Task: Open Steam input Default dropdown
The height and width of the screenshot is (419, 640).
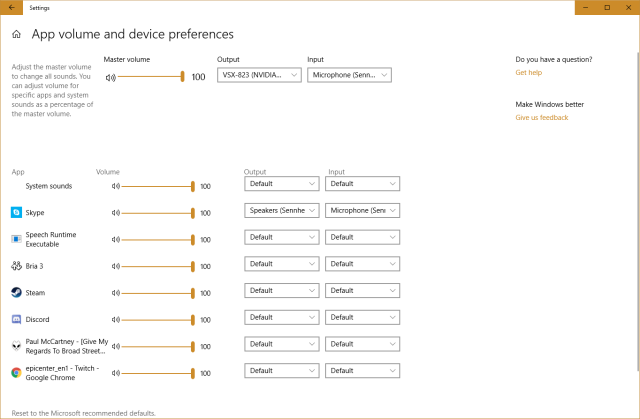Action: (x=363, y=291)
